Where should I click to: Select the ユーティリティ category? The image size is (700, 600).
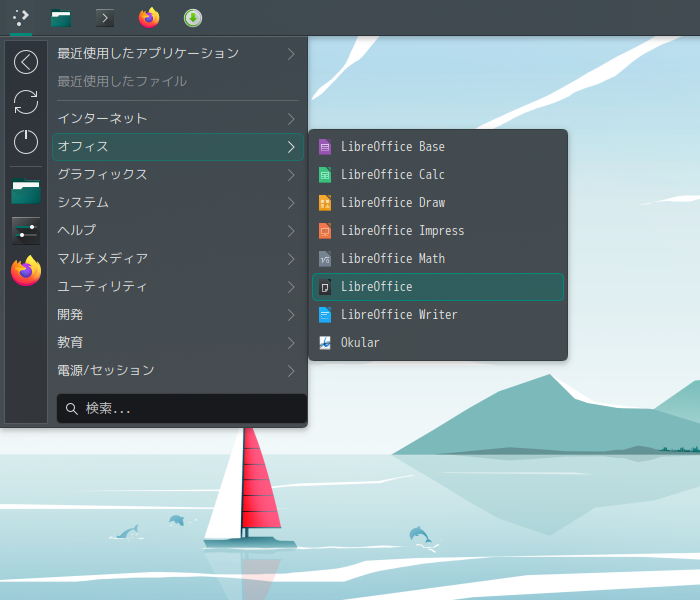[178, 287]
